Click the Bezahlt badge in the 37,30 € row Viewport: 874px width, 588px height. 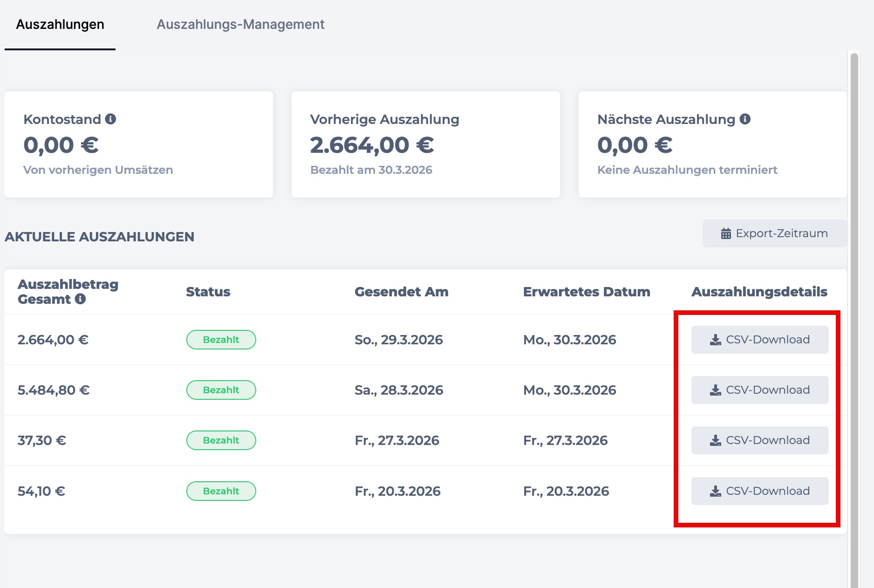pyautogui.click(x=221, y=440)
